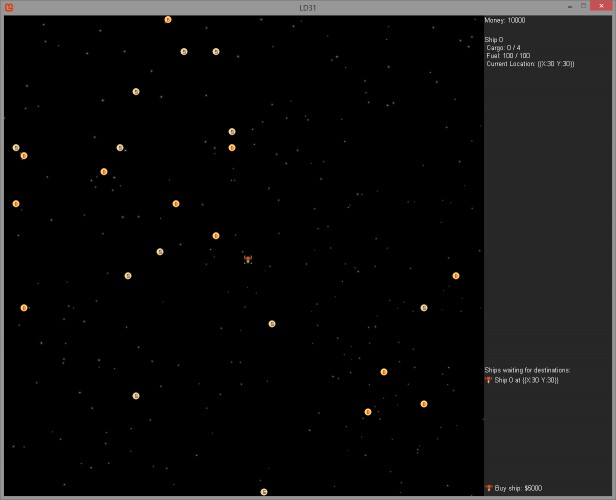Screen dimensions: 616x500
Task: Click the orange app icon in the title bar
Action: (x=9, y=7)
